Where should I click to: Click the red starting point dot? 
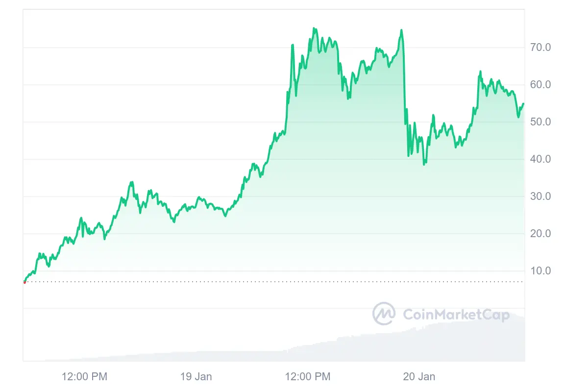(x=24, y=282)
